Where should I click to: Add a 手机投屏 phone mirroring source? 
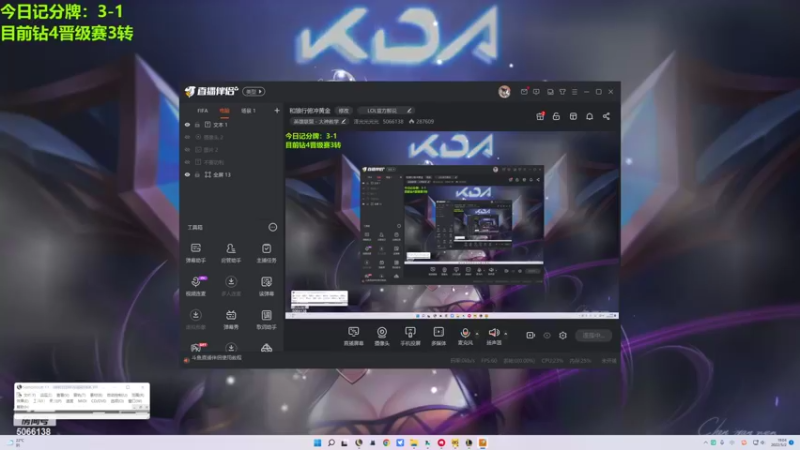[x=410, y=336]
